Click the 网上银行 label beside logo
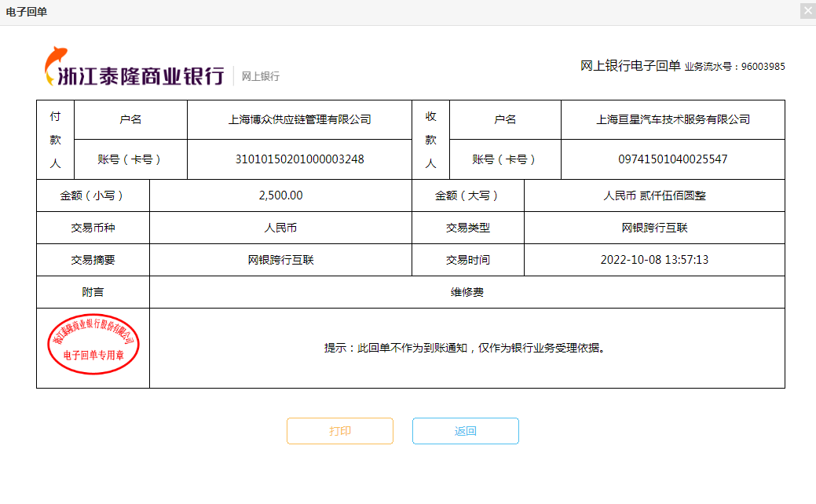 pos(260,76)
